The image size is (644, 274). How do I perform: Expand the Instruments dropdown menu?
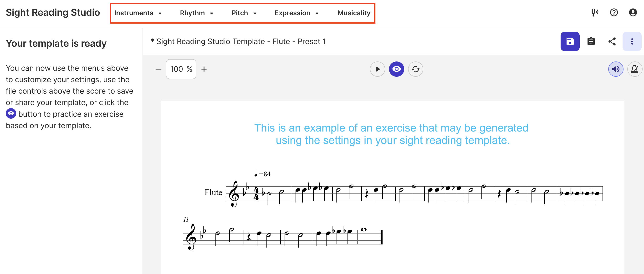click(x=138, y=12)
